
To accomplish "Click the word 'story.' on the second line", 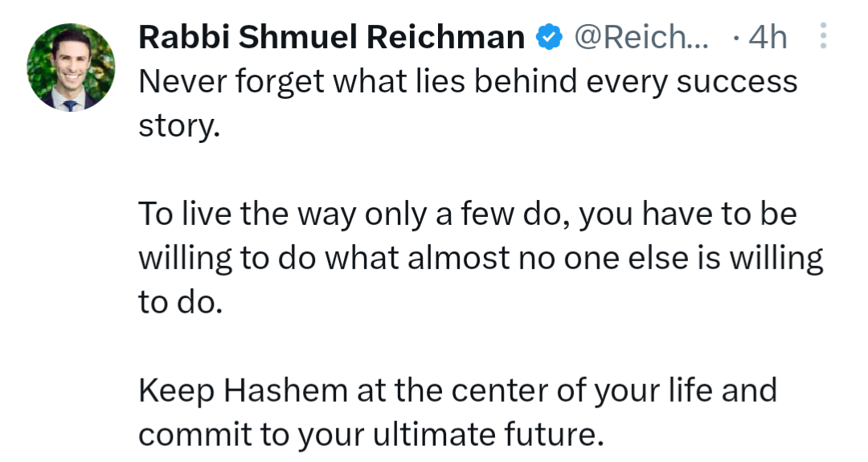I will pyautogui.click(x=179, y=127).
